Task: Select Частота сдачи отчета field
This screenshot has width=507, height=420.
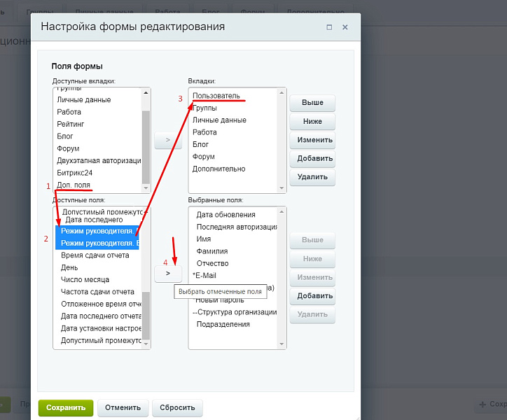Action: [97, 292]
